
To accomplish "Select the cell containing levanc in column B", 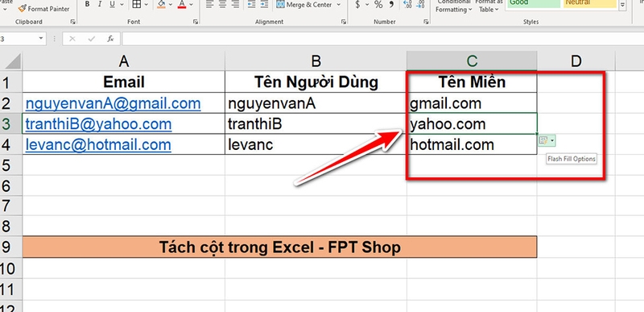I will tap(316, 144).
